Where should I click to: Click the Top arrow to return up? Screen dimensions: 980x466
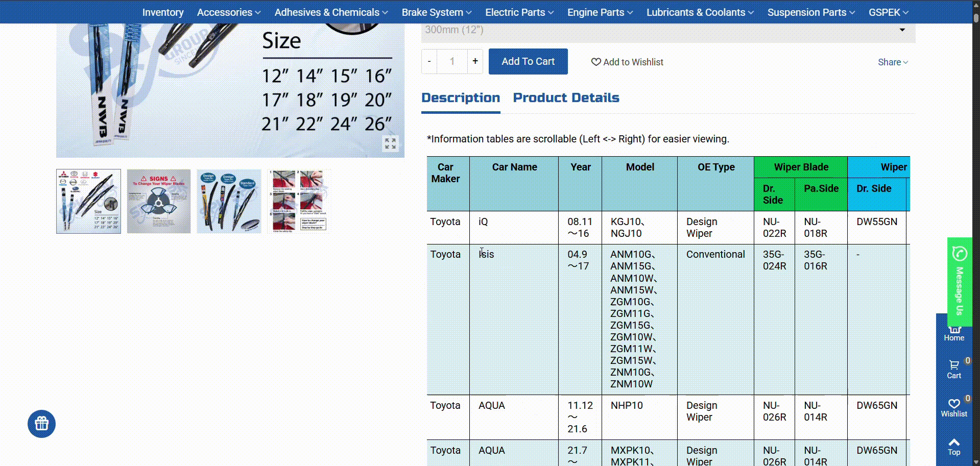pyautogui.click(x=954, y=447)
